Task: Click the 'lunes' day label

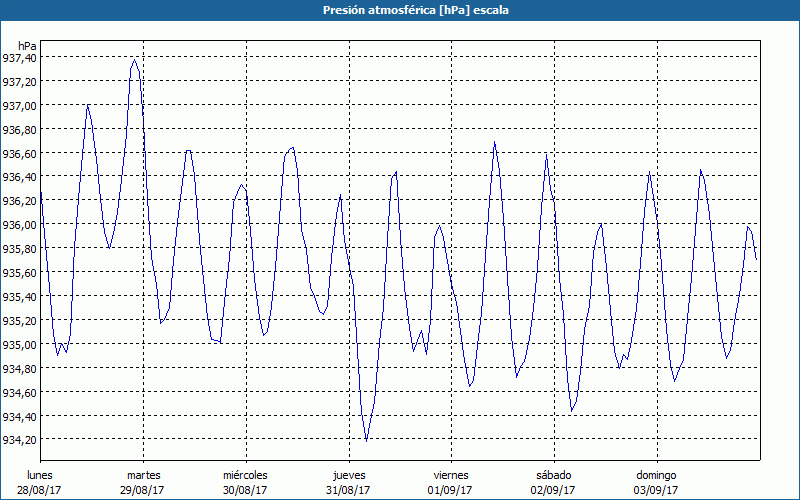Action: coord(40,475)
